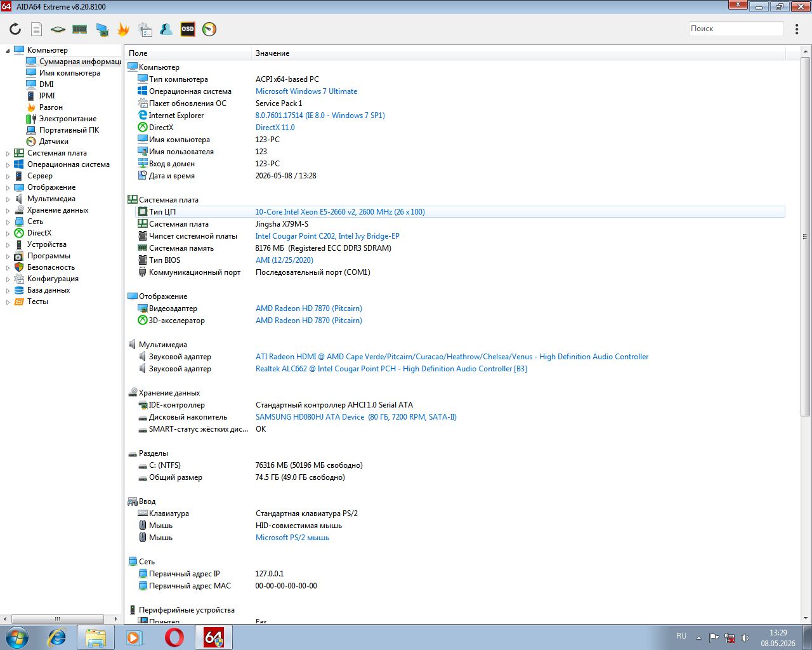Click the AMI (12/25/2020) BIOS link

(x=284, y=260)
